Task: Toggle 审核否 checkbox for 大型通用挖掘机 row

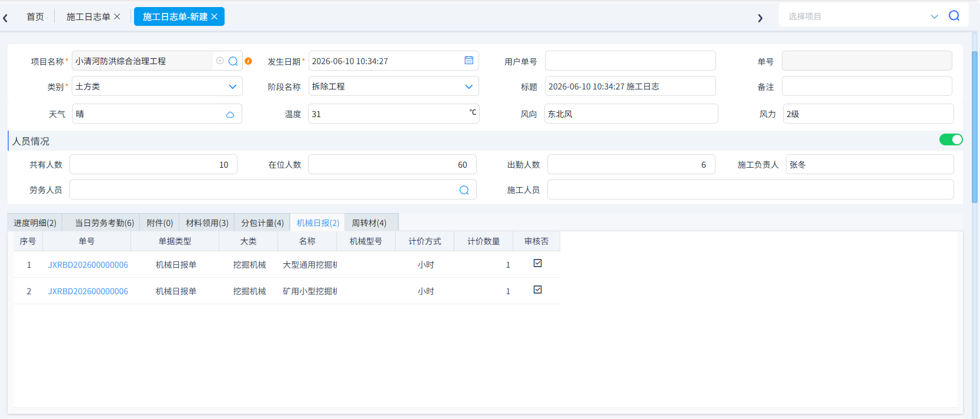Action: [537, 263]
